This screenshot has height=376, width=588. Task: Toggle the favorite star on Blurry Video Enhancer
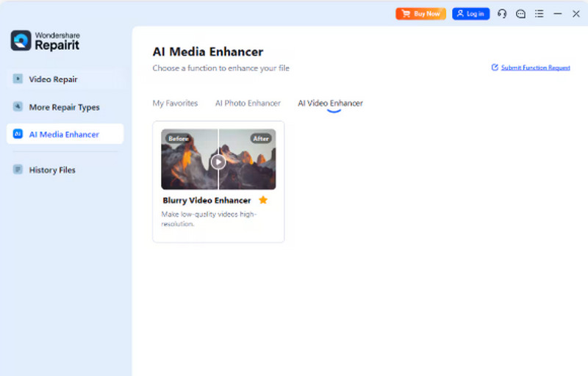coord(263,200)
